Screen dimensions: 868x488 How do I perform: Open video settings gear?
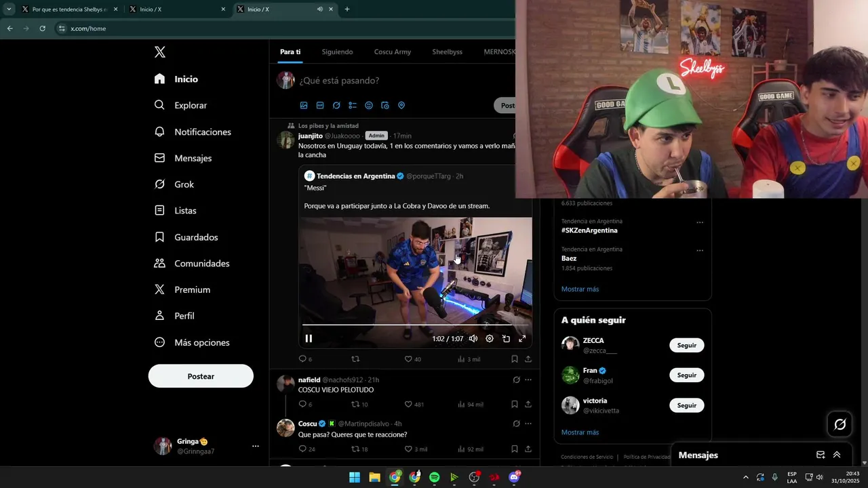[x=490, y=338]
